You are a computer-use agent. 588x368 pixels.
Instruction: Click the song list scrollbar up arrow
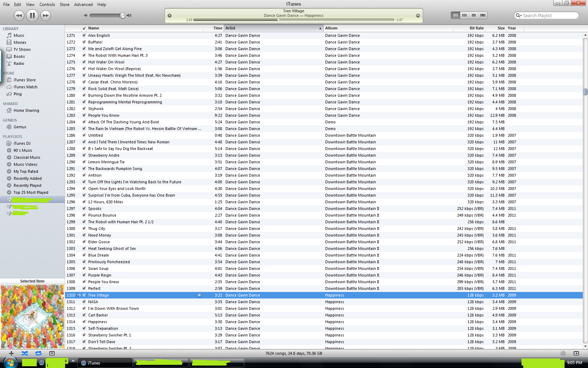tap(585, 35)
